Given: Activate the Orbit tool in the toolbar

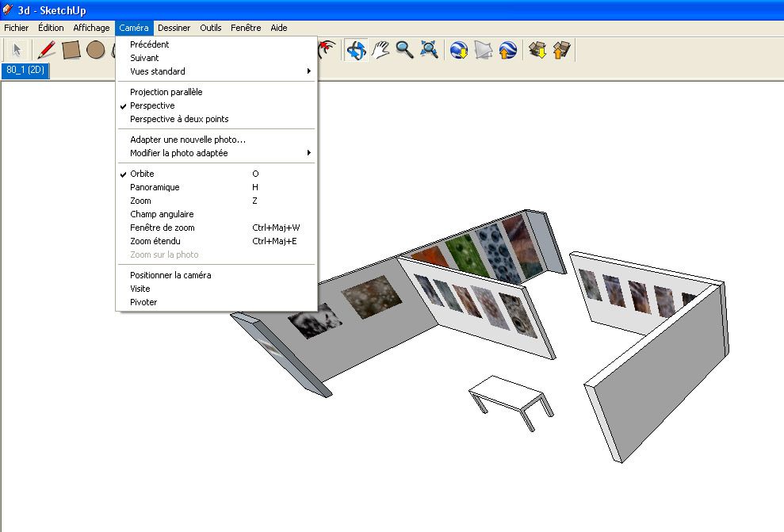Looking at the screenshot, I should point(357,50).
